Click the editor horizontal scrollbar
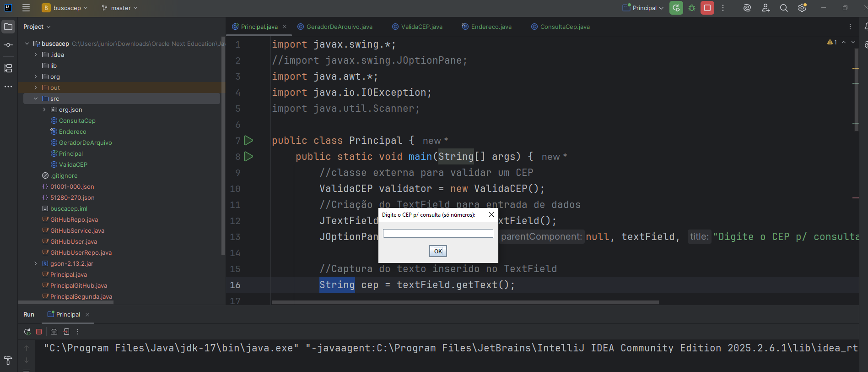This screenshot has width=868, height=372. [465, 302]
